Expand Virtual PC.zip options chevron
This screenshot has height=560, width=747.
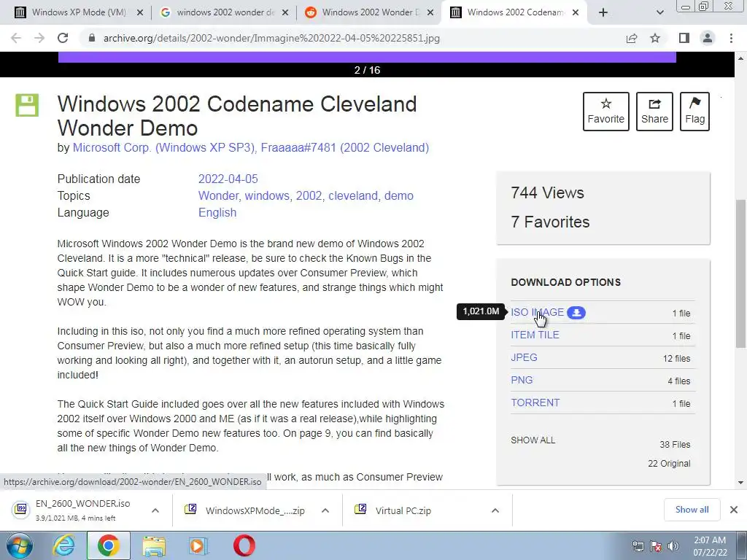[x=495, y=510]
